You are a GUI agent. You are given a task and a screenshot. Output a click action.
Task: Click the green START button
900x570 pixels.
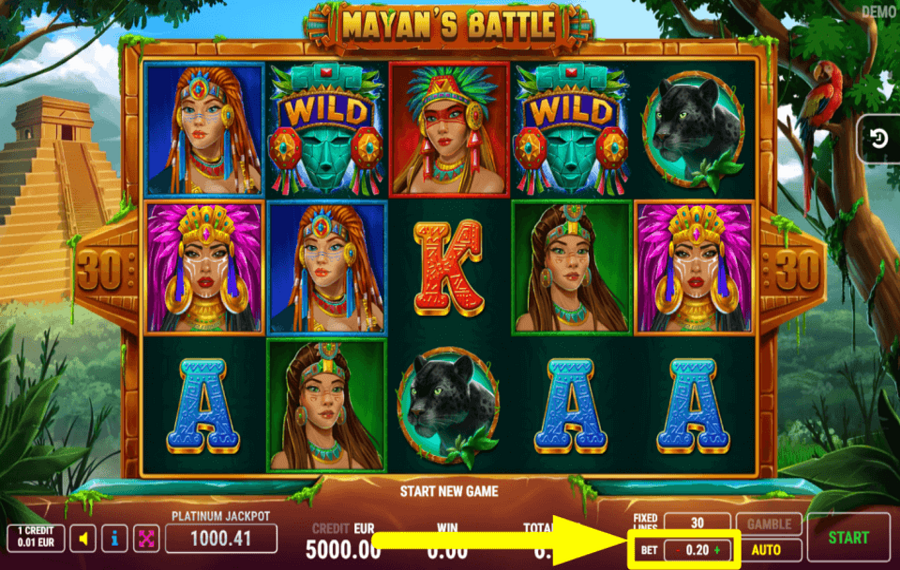(x=848, y=538)
